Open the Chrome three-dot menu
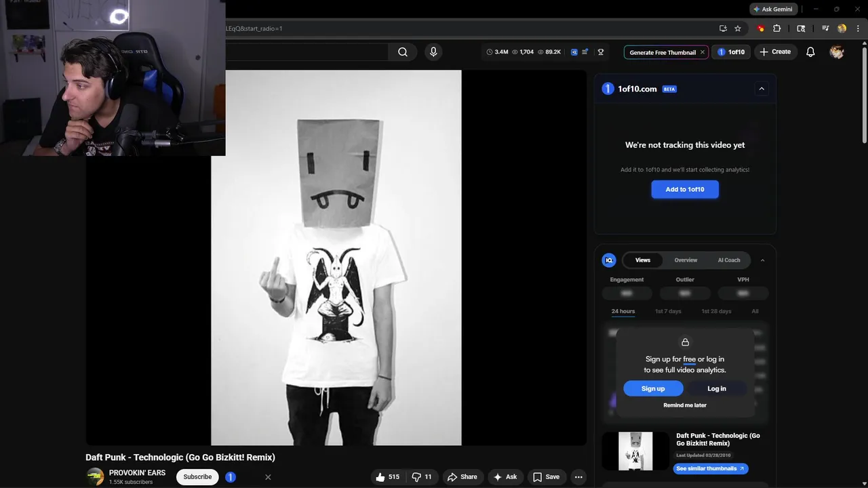 pyautogui.click(x=858, y=28)
